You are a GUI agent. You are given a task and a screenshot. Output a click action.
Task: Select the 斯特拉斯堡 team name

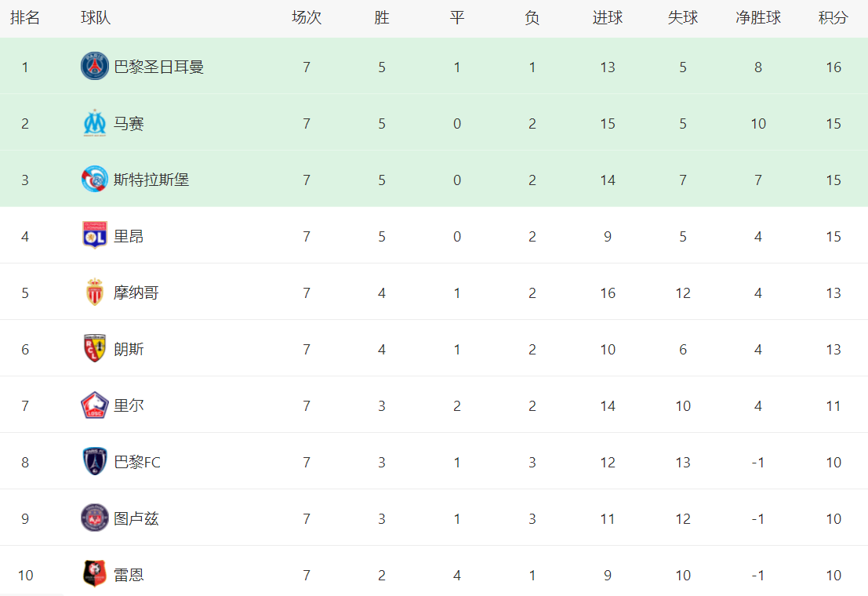(151, 180)
